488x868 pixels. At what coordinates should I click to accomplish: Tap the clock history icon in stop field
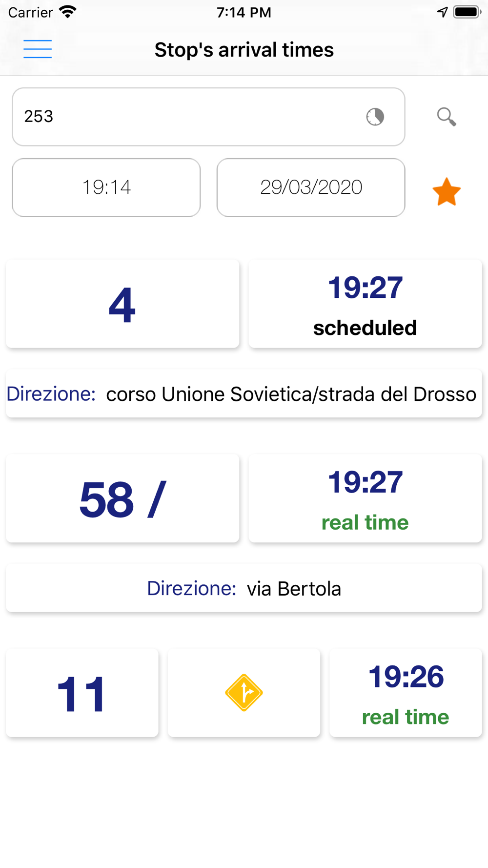point(375,117)
